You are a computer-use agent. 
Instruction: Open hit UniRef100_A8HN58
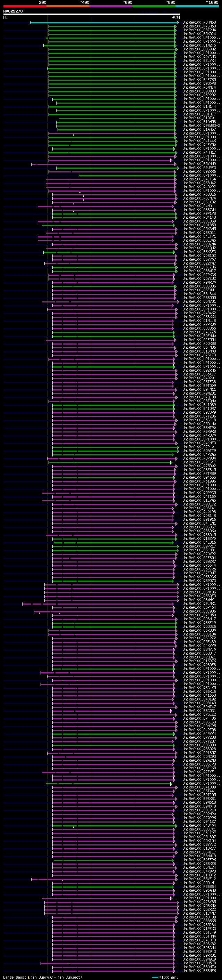(x=199, y=23)
